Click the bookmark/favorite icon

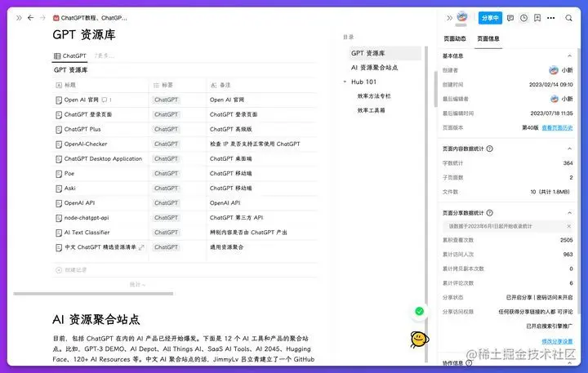(537, 18)
